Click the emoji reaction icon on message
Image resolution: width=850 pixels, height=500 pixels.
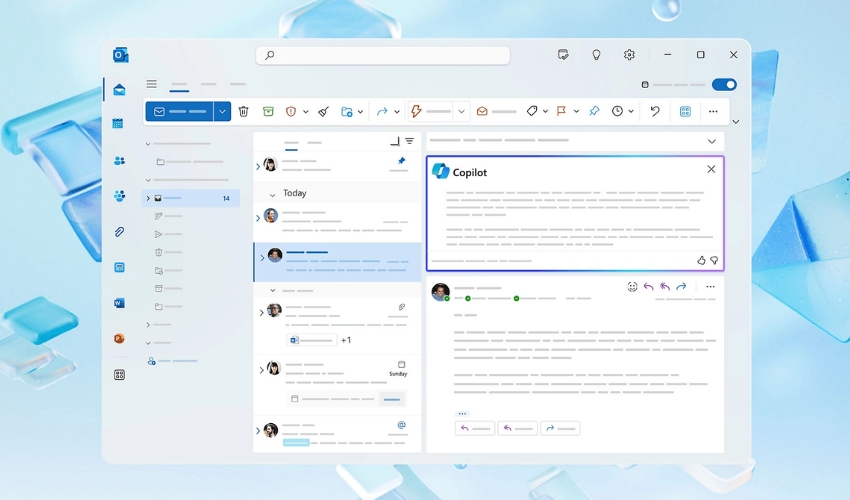point(632,287)
